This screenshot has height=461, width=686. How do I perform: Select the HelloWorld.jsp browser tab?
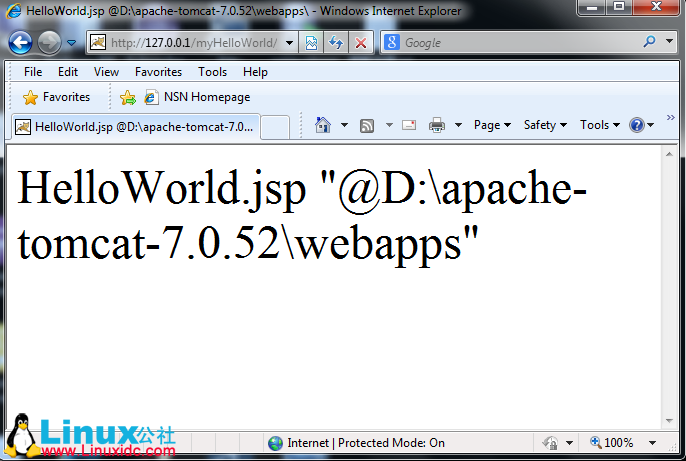136,127
